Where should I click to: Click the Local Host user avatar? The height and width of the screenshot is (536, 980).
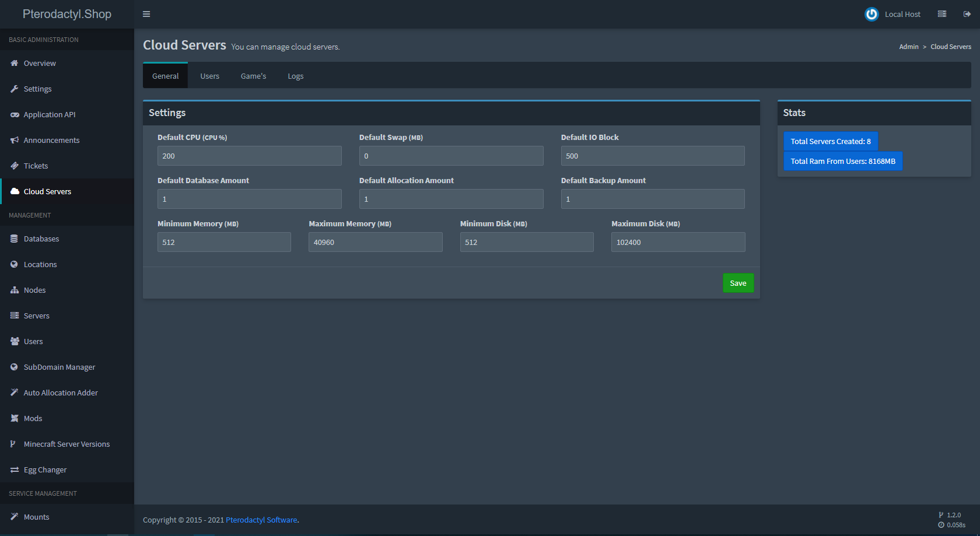click(871, 14)
